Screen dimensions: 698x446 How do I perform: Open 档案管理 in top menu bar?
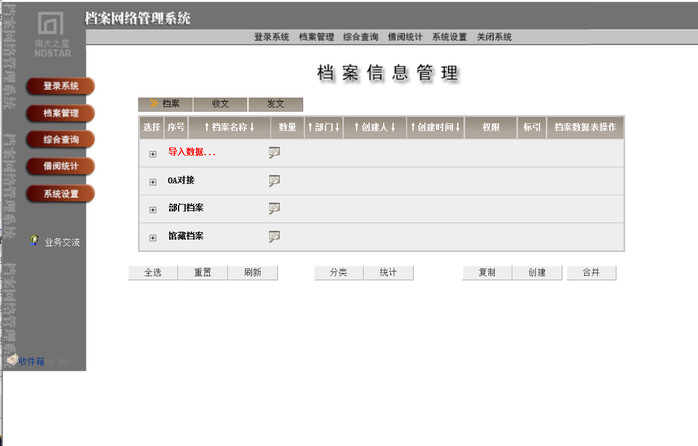coord(316,37)
